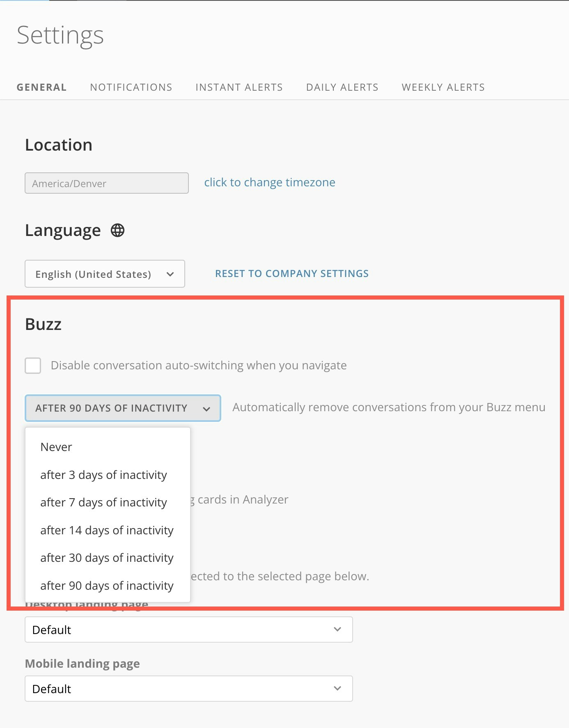
Task: Click the 'click to change timezone' link
Action: point(270,182)
